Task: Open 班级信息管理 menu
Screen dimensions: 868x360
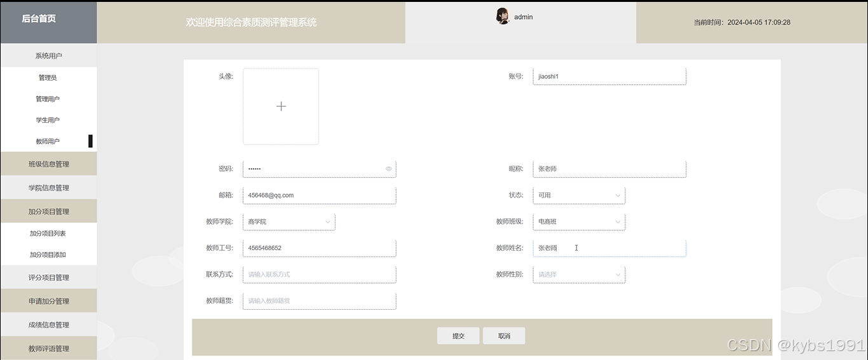Action: 48,164
